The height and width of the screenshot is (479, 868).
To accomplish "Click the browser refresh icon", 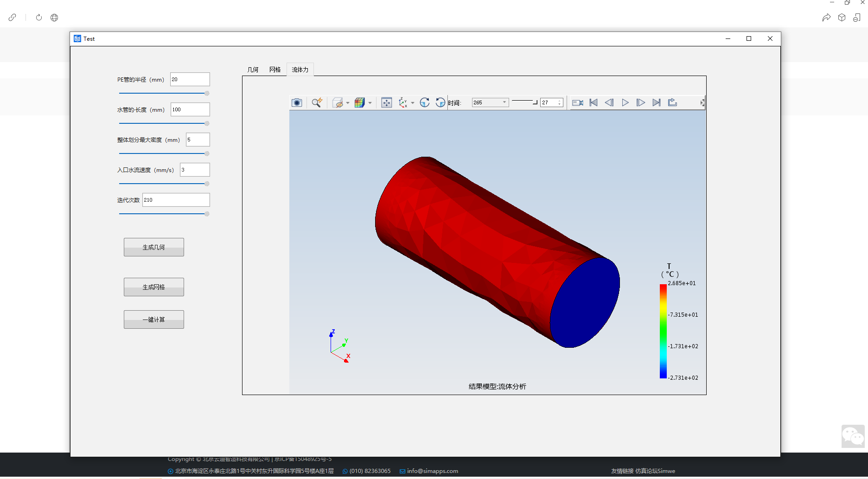I will pyautogui.click(x=39, y=17).
